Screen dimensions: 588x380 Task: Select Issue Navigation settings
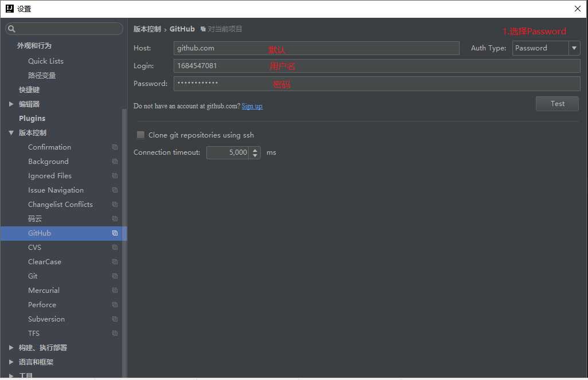click(x=56, y=190)
